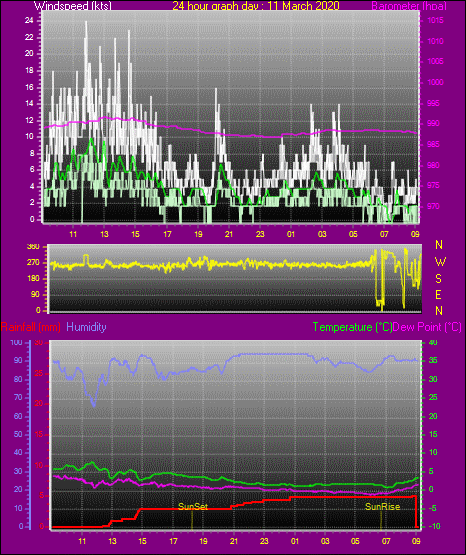
Task: Click the Temperature (°C) legend label
Action: (353, 327)
